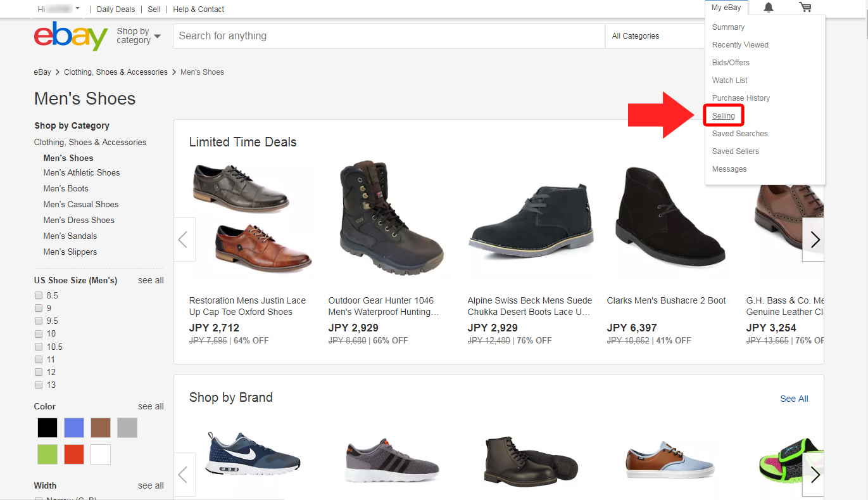Open Men's Sandals category
This screenshot has width=868, height=500.
coord(70,236)
